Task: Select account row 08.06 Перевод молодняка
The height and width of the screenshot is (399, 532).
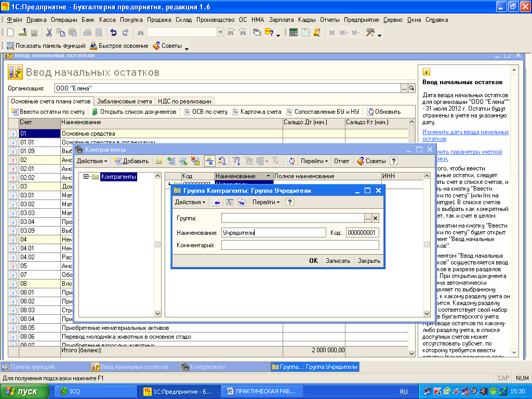Action: (x=208, y=337)
